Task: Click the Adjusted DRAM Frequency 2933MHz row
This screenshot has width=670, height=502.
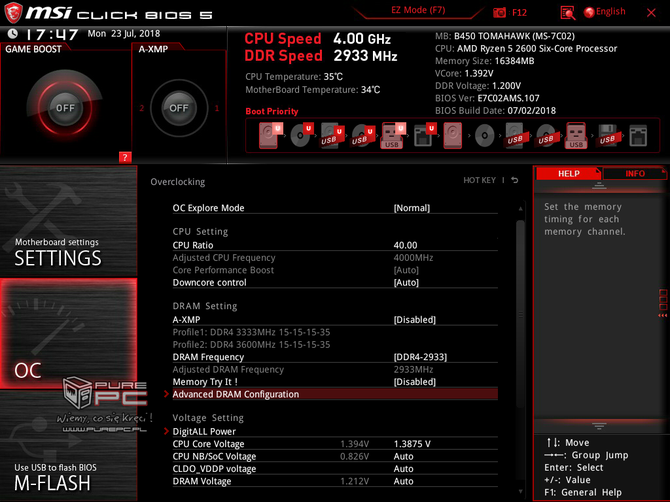Action: click(x=335, y=369)
